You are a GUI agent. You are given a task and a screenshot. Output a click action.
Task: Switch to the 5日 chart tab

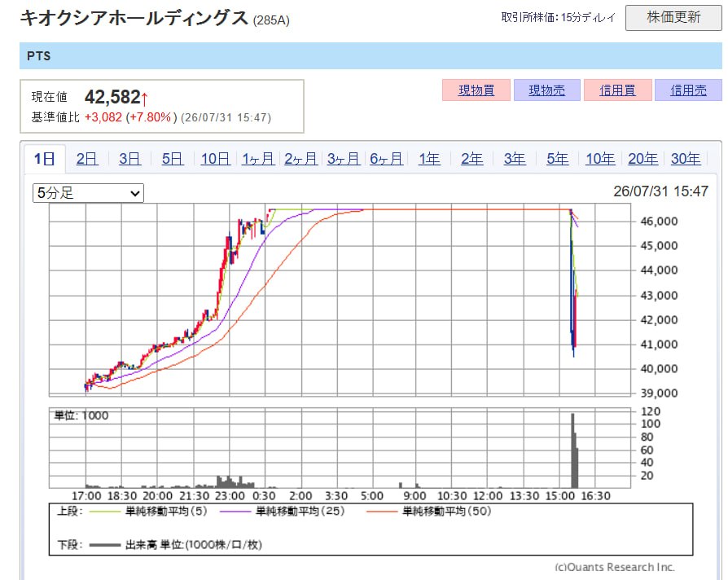click(x=173, y=159)
